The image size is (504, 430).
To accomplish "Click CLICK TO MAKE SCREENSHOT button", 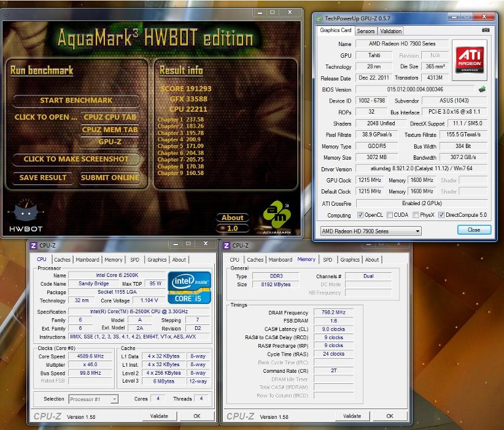I will pos(76,159).
